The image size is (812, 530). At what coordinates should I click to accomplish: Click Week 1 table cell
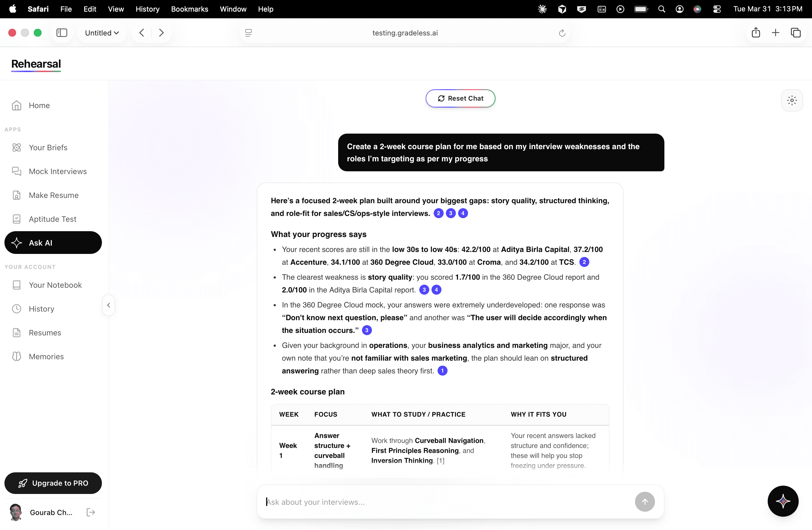(x=288, y=450)
